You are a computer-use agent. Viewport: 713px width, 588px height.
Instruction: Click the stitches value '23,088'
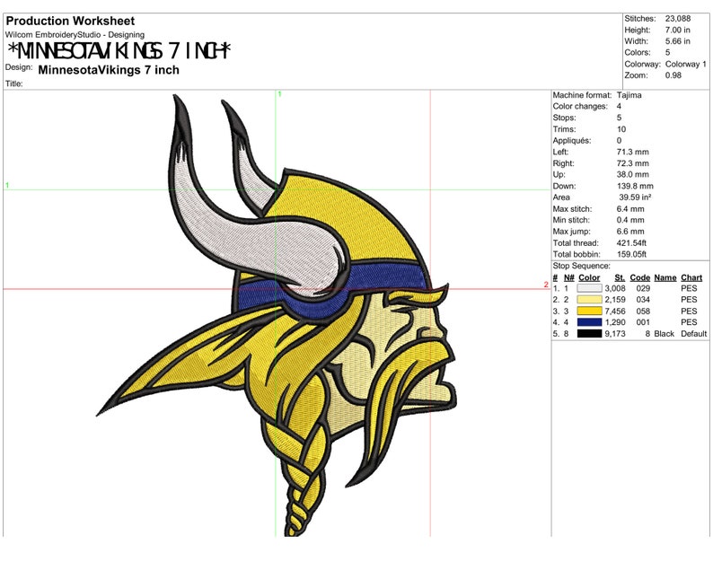678,19
